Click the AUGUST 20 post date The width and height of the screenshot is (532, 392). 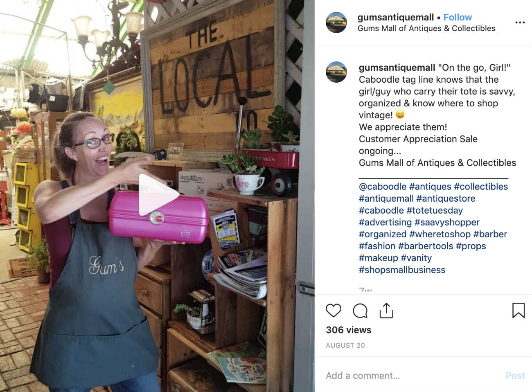[345, 345]
